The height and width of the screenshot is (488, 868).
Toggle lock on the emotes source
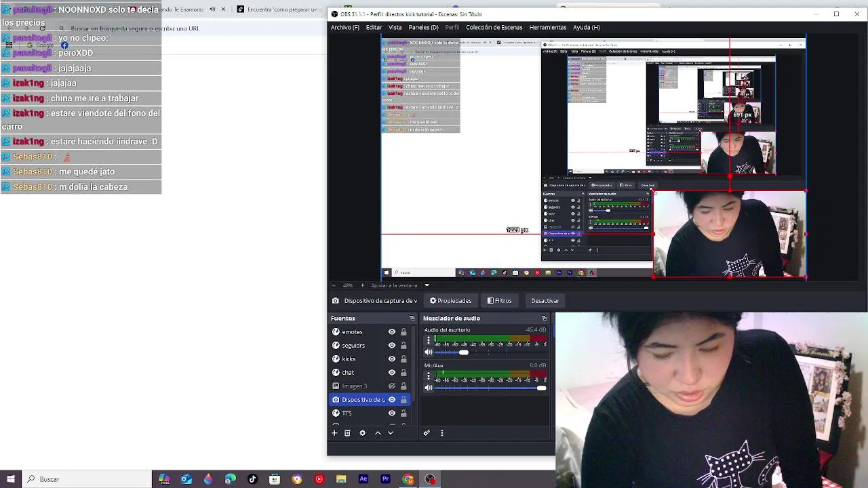pos(403,332)
